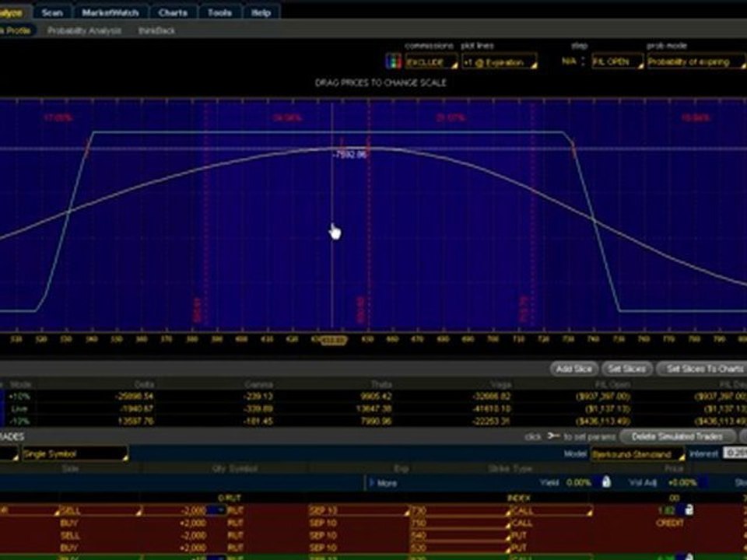Click the Live slice row label
Viewport: 747px width, 560px height.
click(19, 408)
